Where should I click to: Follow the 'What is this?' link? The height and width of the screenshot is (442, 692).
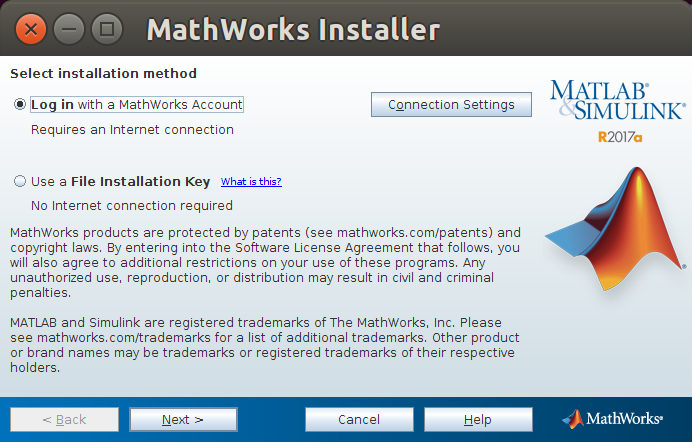pos(251,181)
